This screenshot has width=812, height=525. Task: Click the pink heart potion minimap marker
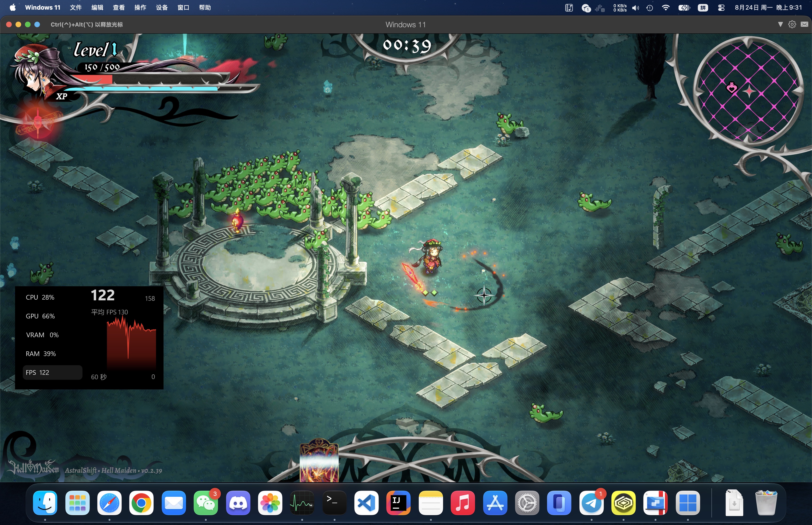coord(732,88)
